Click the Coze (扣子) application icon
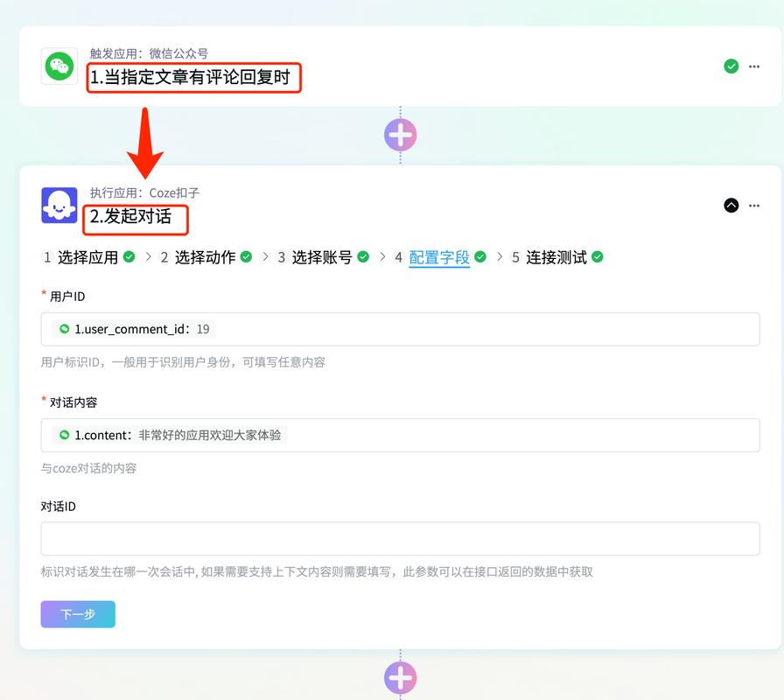The image size is (784, 700). pos(59,206)
